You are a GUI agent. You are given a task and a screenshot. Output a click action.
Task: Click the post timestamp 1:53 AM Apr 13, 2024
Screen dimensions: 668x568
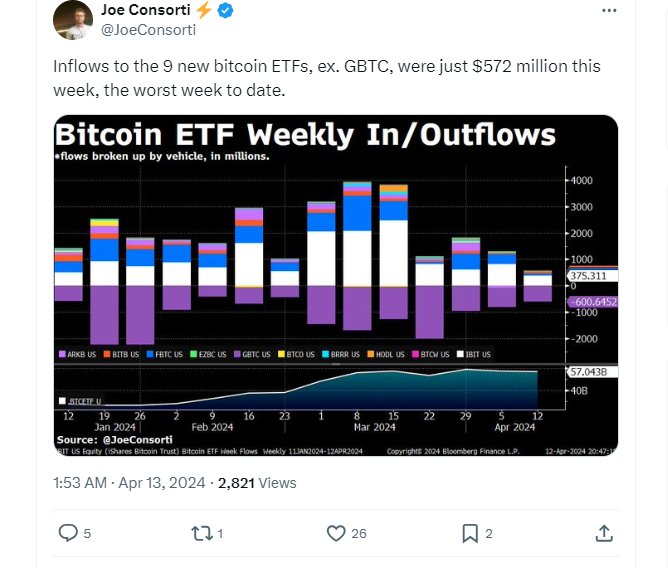129,483
